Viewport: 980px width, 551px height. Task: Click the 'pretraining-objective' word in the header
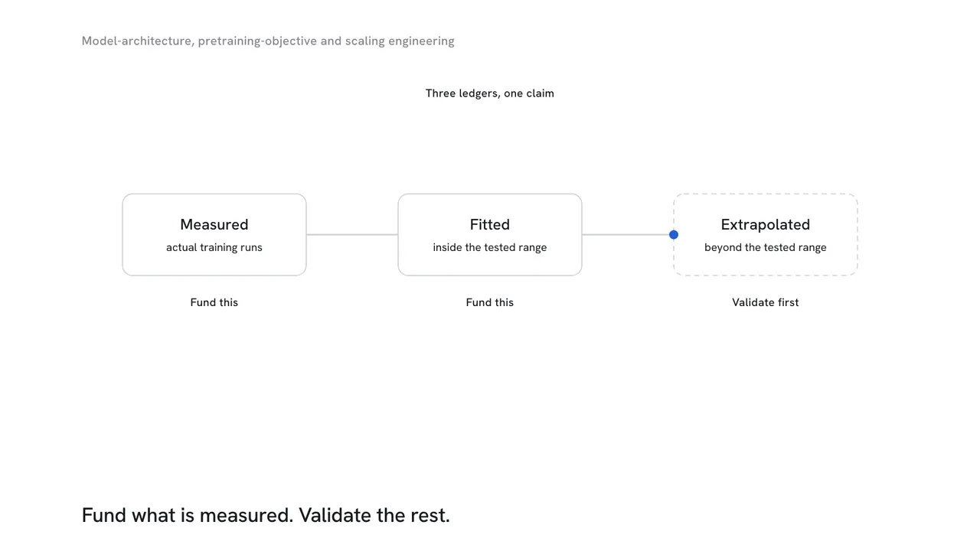(257, 41)
